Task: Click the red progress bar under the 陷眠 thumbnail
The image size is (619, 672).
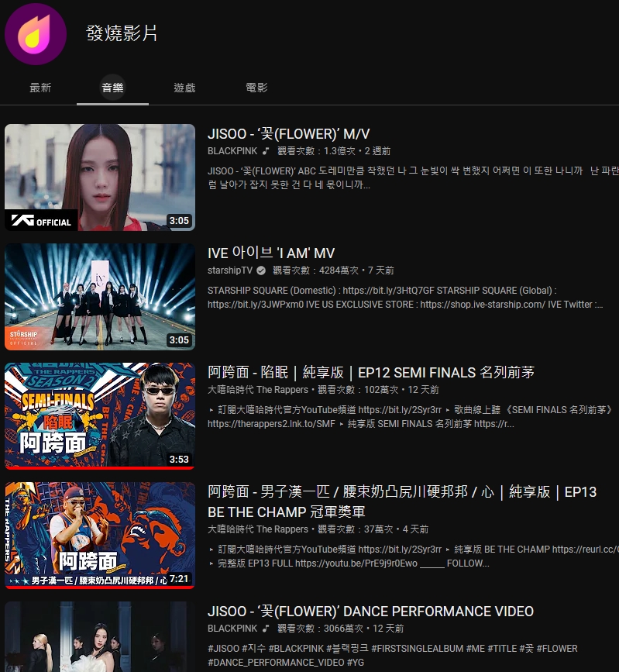Action: (x=100, y=468)
